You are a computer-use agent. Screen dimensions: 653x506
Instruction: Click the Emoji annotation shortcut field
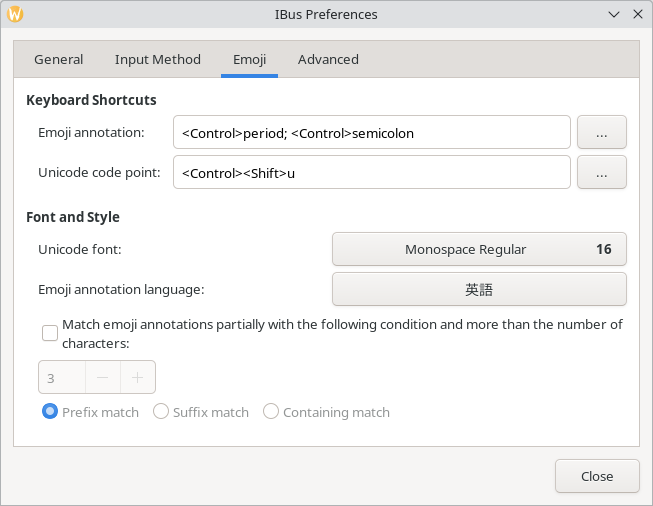(371, 132)
